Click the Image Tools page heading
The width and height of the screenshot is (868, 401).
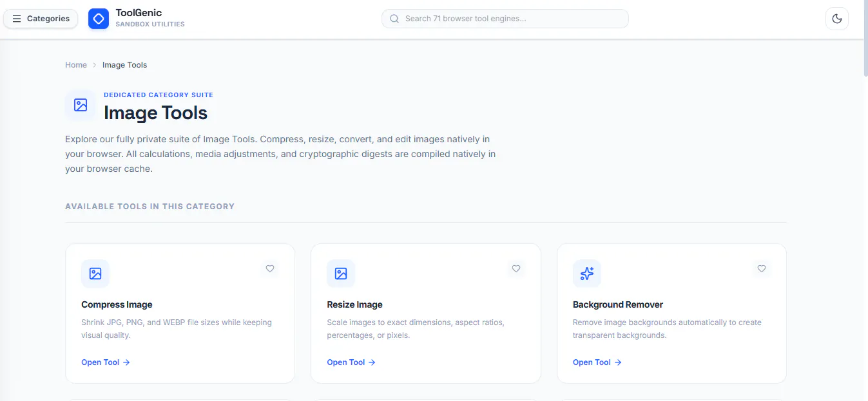155,113
